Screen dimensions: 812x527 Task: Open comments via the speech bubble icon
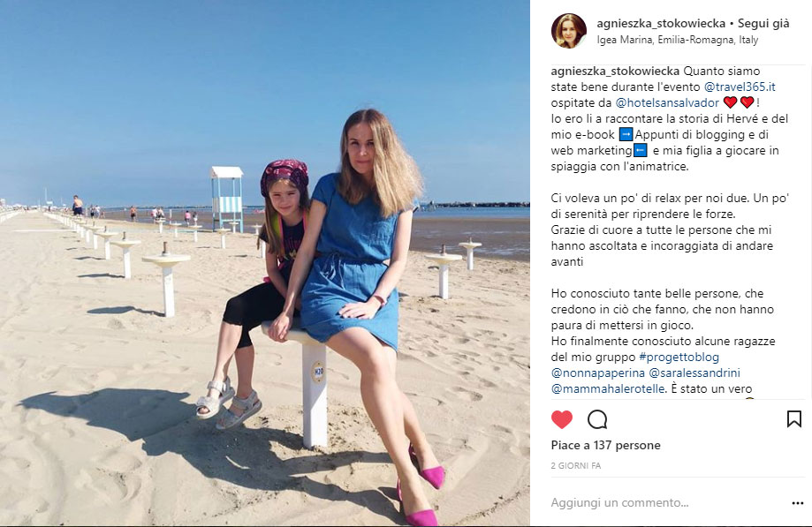click(x=597, y=419)
